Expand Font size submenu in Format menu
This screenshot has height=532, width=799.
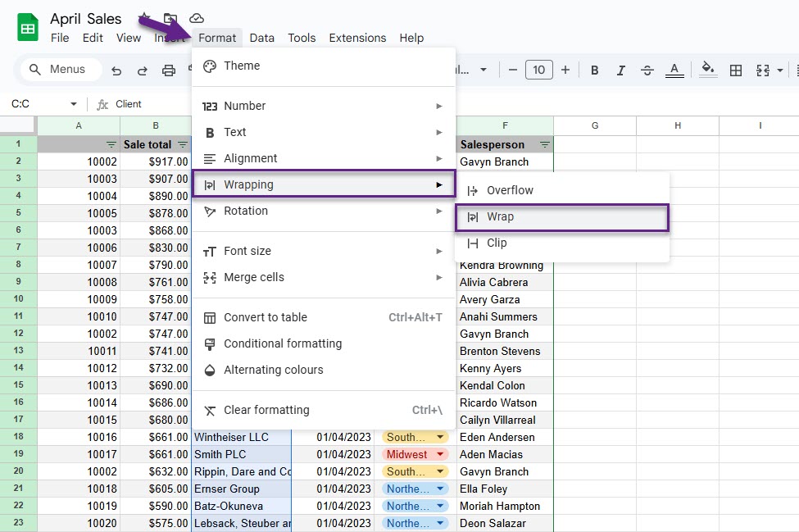324,251
